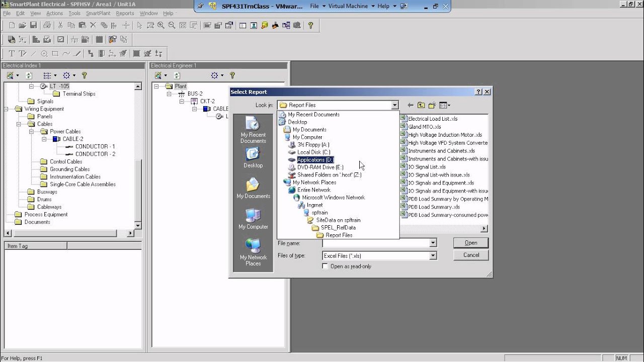This screenshot has width=644, height=362.
Task: Select the straight line drawing tool
Action: point(34,53)
